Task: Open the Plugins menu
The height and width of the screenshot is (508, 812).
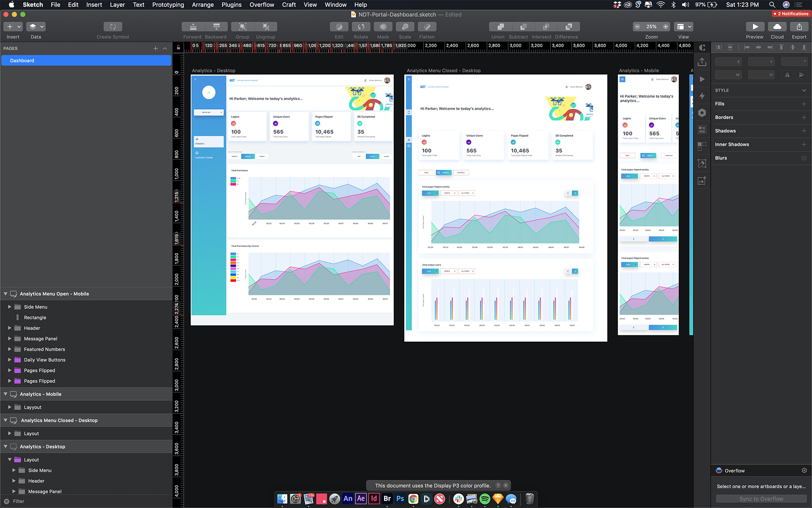Action: click(x=231, y=5)
